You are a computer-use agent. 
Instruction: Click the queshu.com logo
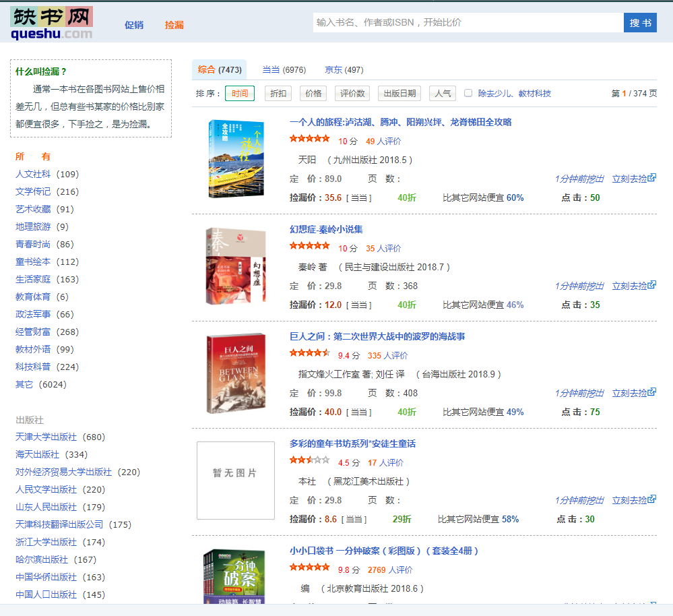[51, 22]
